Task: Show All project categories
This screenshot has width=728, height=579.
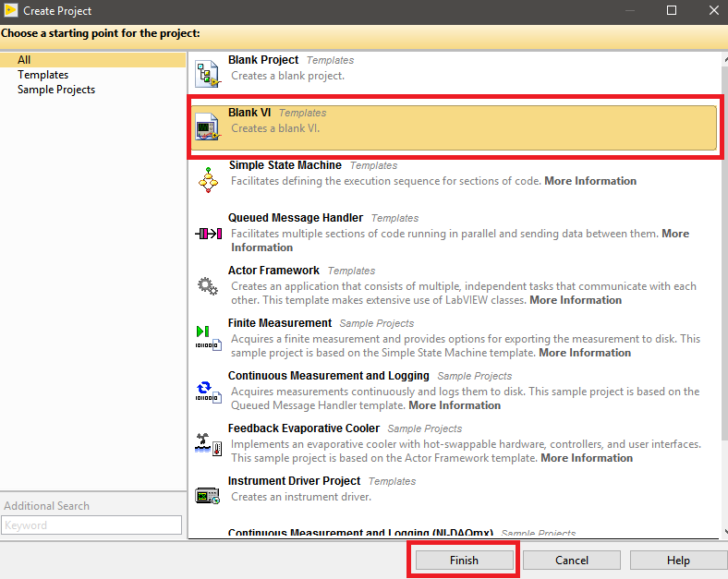Action: 24,60
